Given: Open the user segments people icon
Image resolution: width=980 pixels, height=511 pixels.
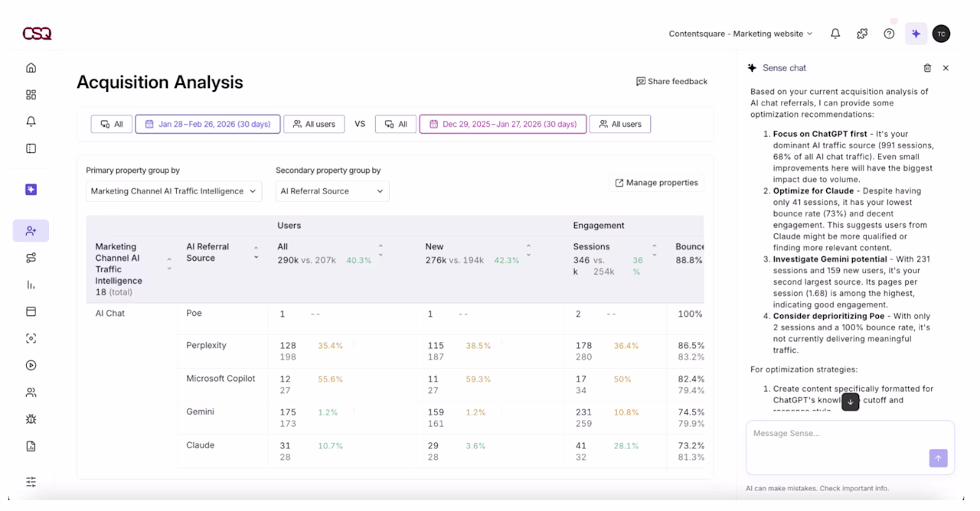Looking at the screenshot, I should tap(31, 392).
